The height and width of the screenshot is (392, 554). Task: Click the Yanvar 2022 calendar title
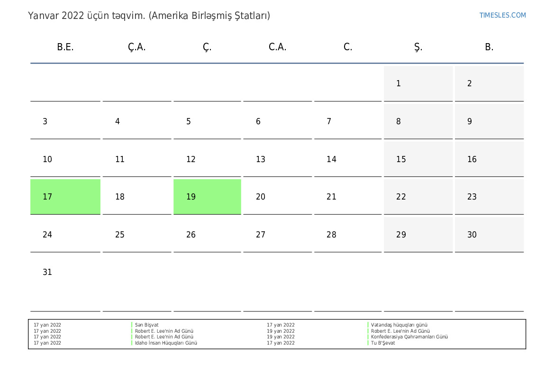tap(149, 16)
